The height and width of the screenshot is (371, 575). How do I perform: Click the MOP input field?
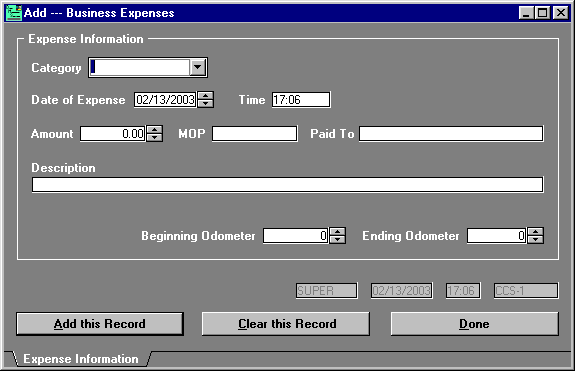tap(254, 133)
